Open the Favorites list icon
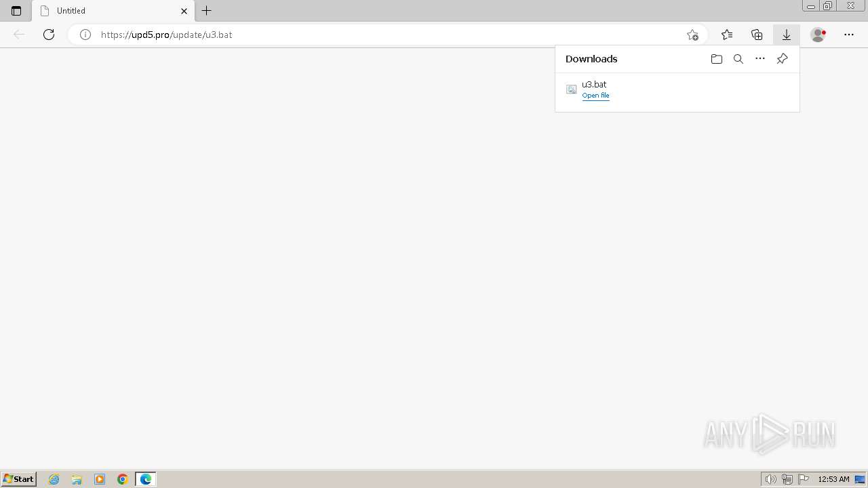868x488 pixels. (727, 35)
